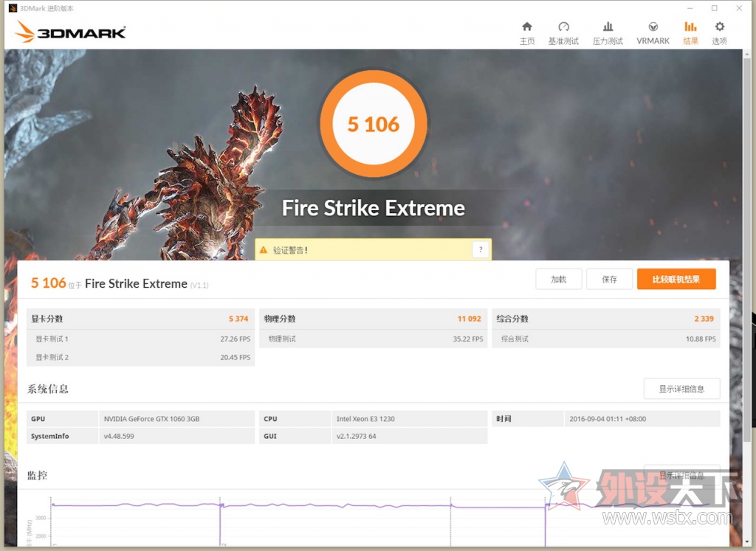Click the time value 2016-09-04 01:11
Image resolution: width=756 pixels, height=551 pixels.
coord(608,419)
